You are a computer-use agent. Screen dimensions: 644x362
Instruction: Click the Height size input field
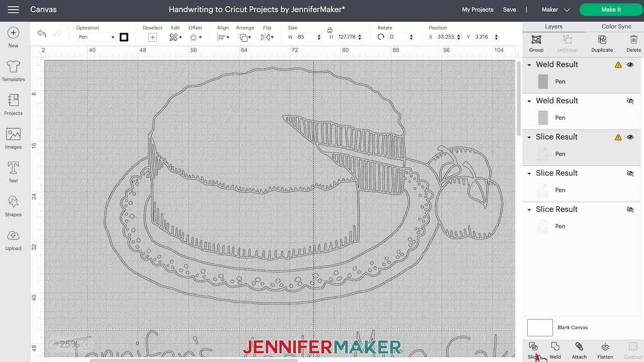(347, 37)
